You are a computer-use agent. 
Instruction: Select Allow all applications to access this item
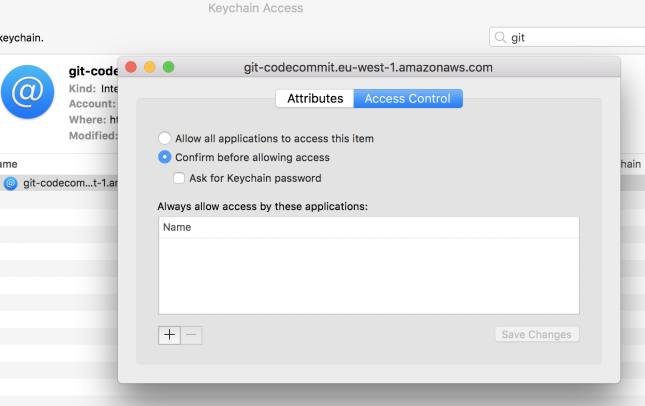pos(165,138)
